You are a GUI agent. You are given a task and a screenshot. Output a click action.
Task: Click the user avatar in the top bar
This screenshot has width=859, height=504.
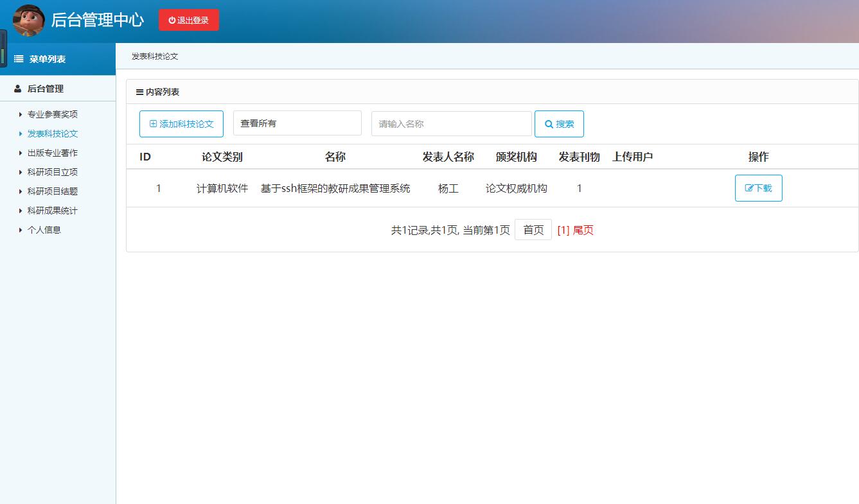point(28,19)
